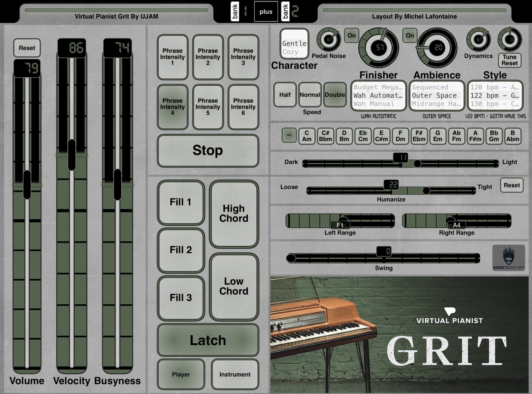Click the MIDI Designer logo icon
The image size is (532, 394).
[x=509, y=258]
